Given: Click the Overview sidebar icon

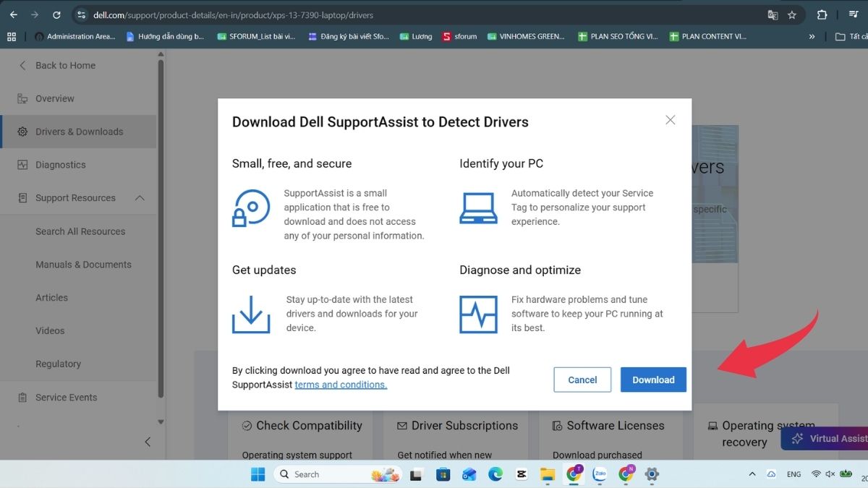Looking at the screenshot, I should point(22,98).
